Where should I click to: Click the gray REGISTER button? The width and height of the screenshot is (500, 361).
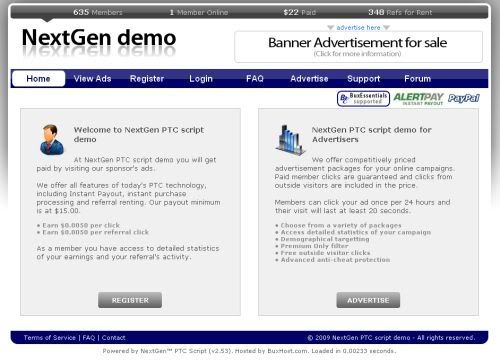point(130,300)
